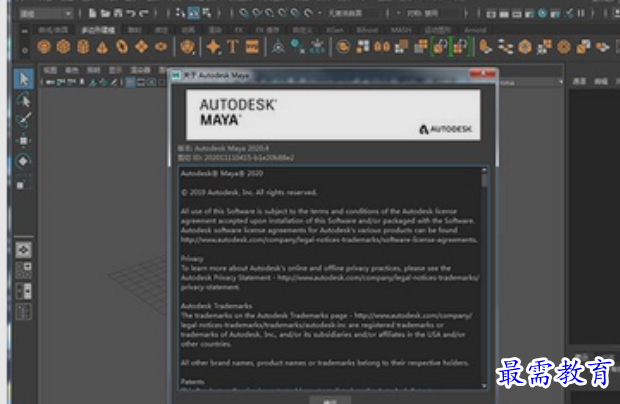620x404 pixels.
Task: Switch to Poly Modeling shelf tab
Action: click(x=98, y=30)
